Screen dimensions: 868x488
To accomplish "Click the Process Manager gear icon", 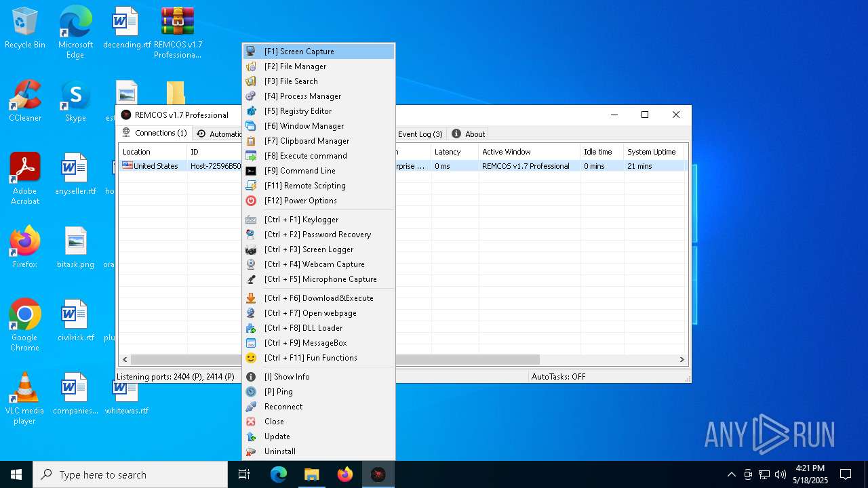I will pos(251,96).
